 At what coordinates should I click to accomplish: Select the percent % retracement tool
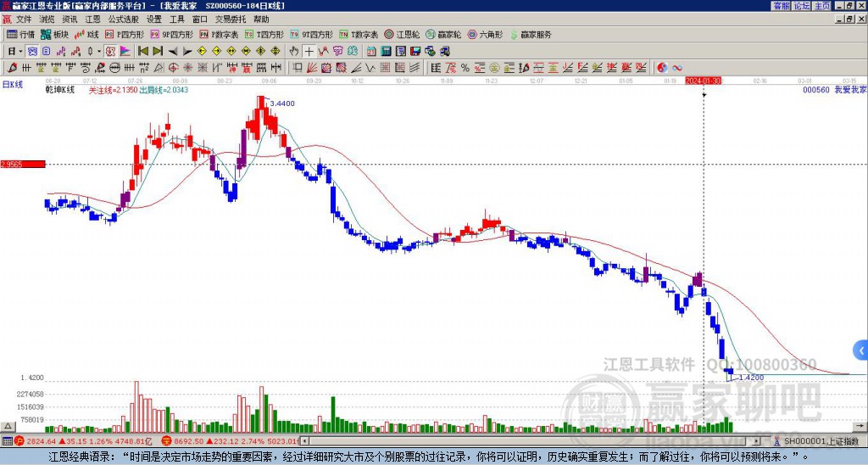point(465,68)
